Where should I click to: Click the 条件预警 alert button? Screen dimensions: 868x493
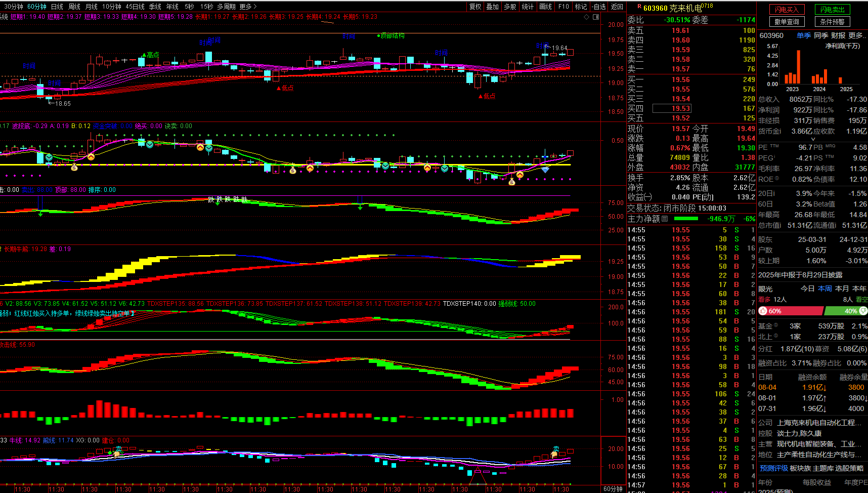[833, 22]
